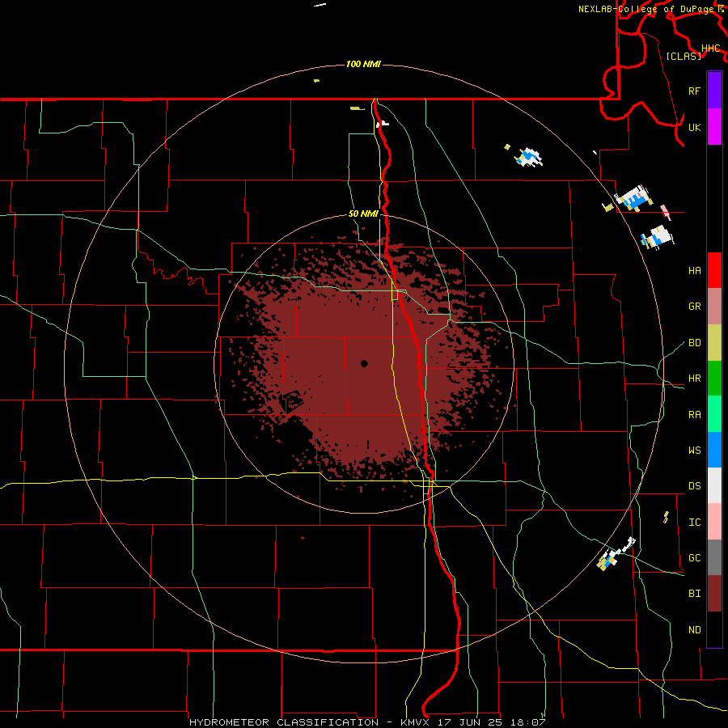Viewport: 728px width, 728px height.
Task: Click the RF purple legend swatch
Action: coord(714,91)
